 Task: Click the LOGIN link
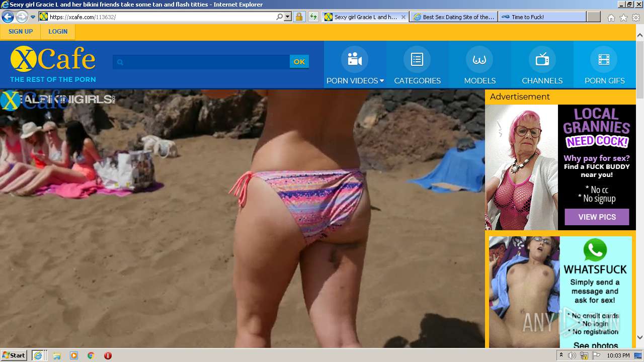(58, 31)
